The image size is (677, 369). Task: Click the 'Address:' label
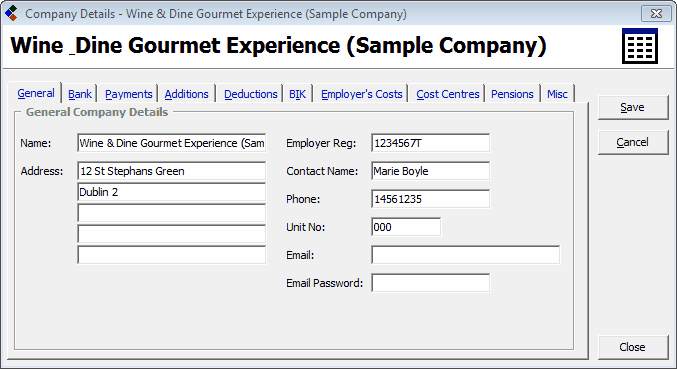pos(42,171)
